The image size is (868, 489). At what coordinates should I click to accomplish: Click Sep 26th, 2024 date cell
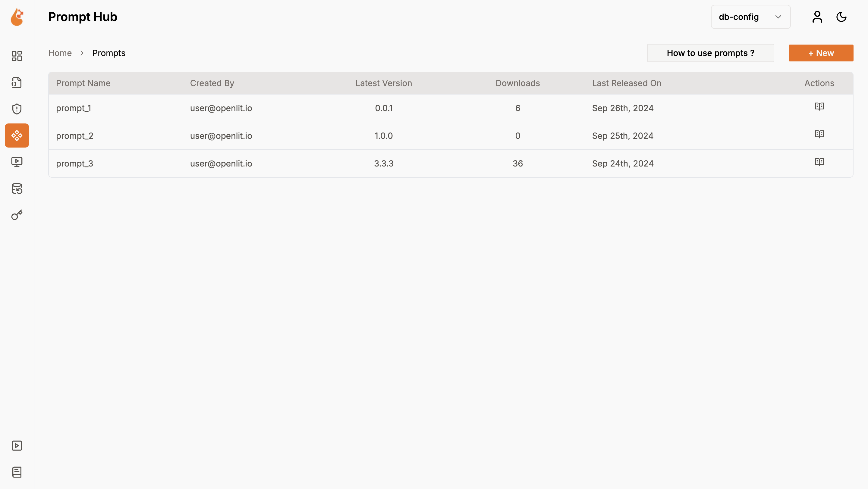click(x=623, y=108)
